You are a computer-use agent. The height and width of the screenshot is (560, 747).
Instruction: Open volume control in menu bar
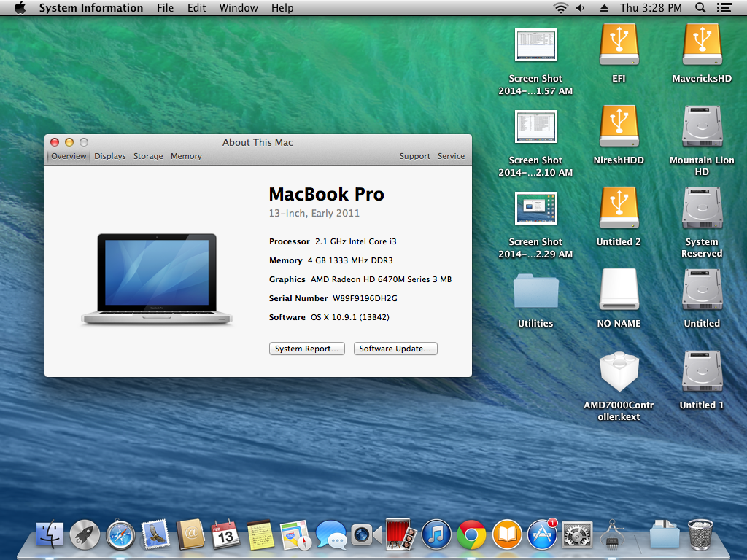(580, 7)
